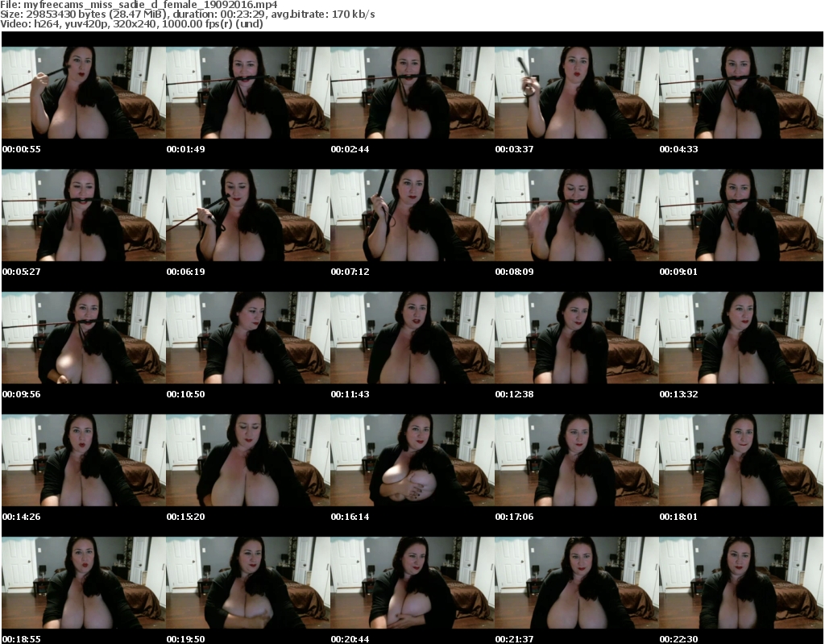Select the thumbnail frame timestamped 00:01:49
The image size is (825, 644).
point(248,93)
